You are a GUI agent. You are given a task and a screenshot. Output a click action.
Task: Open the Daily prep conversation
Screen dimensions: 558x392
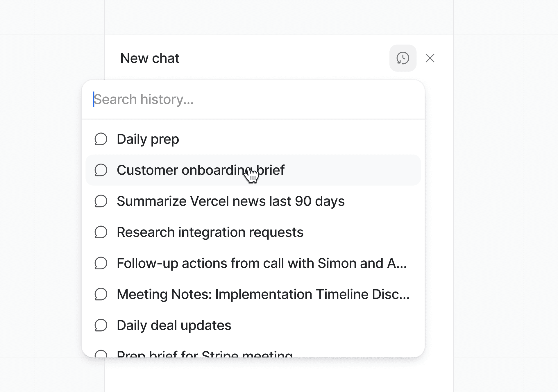(x=148, y=139)
